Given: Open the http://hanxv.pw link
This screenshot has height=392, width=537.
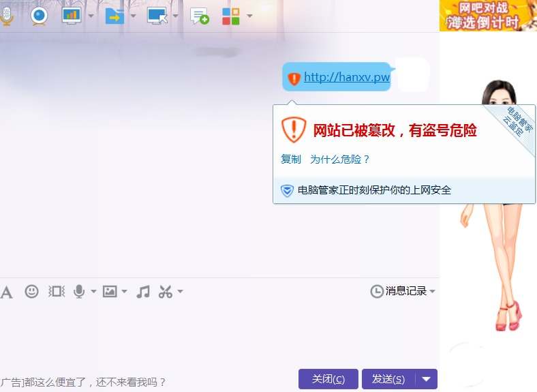Looking at the screenshot, I should coord(346,77).
